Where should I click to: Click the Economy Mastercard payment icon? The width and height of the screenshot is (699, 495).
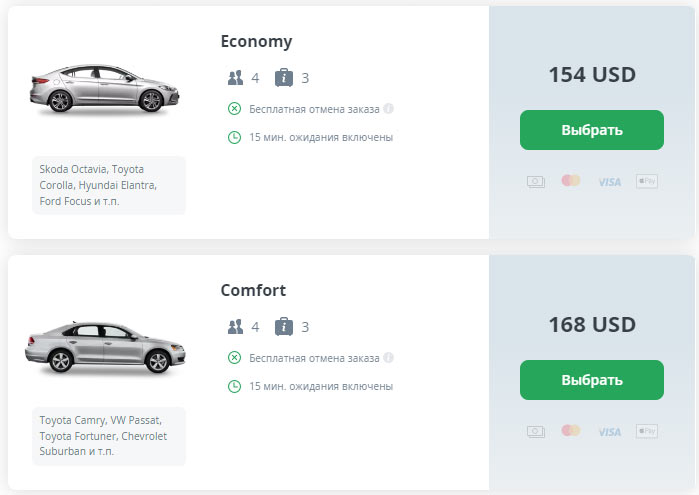tap(571, 181)
